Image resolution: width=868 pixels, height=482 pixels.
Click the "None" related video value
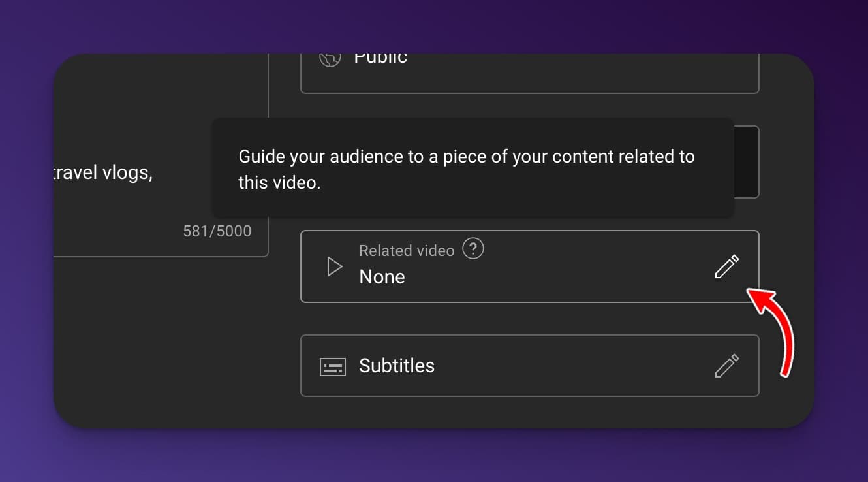point(382,277)
